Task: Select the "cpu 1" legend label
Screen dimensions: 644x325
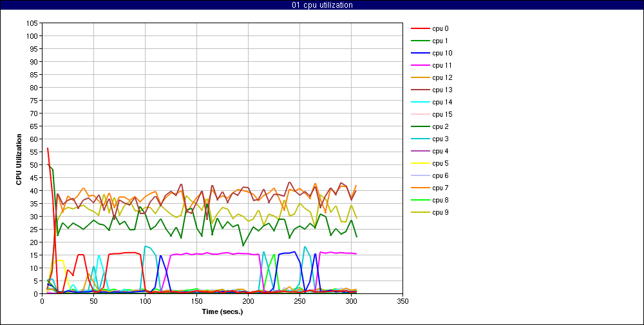Action: [440, 41]
